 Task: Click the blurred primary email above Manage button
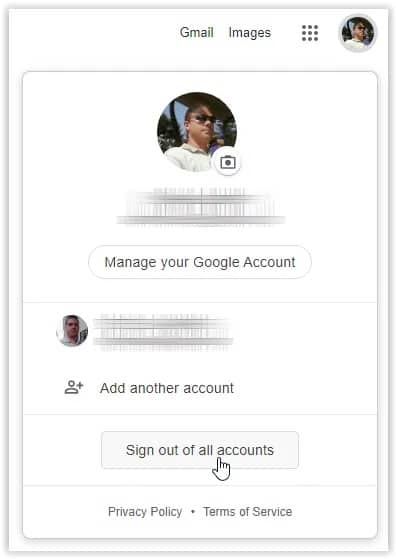(x=201, y=220)
